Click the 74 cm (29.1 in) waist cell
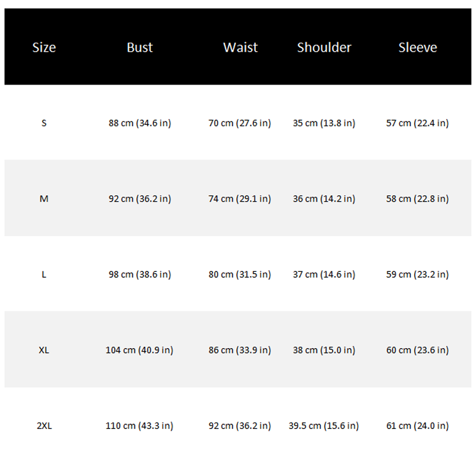 [240, 199]
